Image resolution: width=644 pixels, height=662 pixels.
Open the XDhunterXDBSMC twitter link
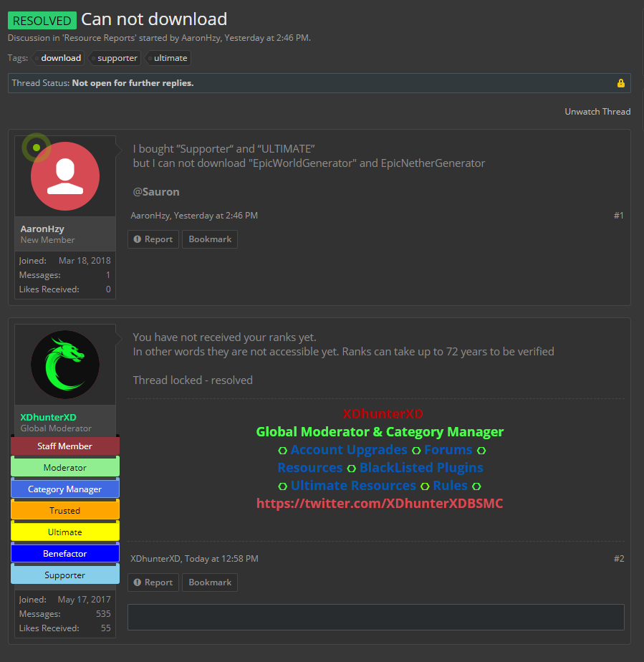[x=380, y=503]
